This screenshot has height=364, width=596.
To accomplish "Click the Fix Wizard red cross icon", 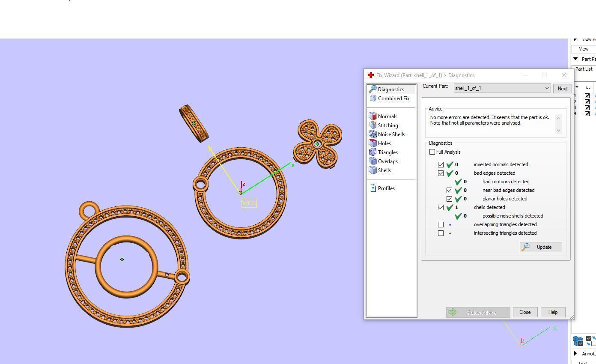I will point(371,75).
